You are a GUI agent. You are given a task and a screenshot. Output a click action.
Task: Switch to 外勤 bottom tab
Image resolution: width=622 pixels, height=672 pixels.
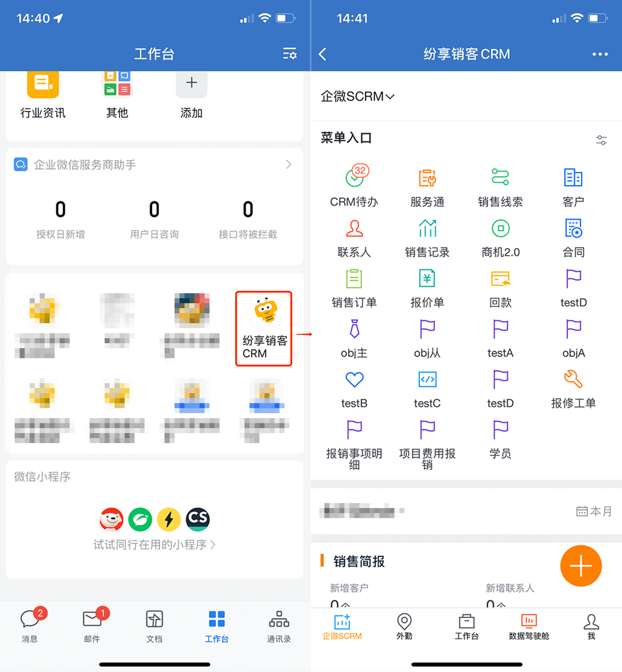click(x=404, y=626)
